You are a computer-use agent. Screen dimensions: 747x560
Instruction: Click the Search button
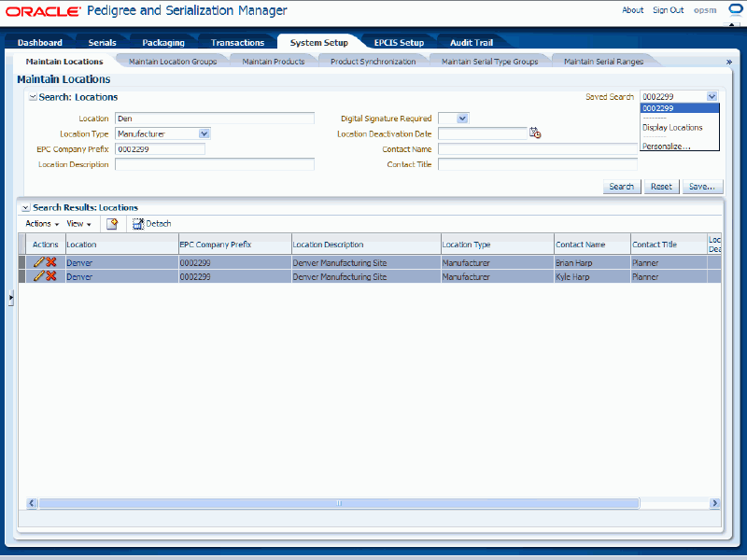(x=622, y=187)
